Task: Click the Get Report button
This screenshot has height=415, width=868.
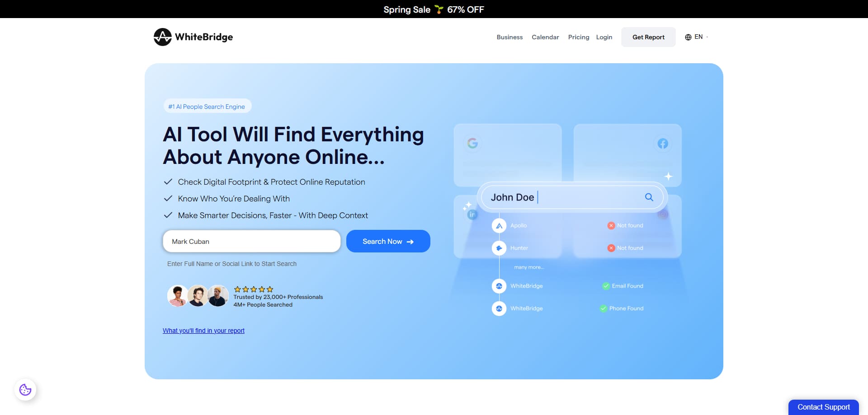Action: coord(648,37)
